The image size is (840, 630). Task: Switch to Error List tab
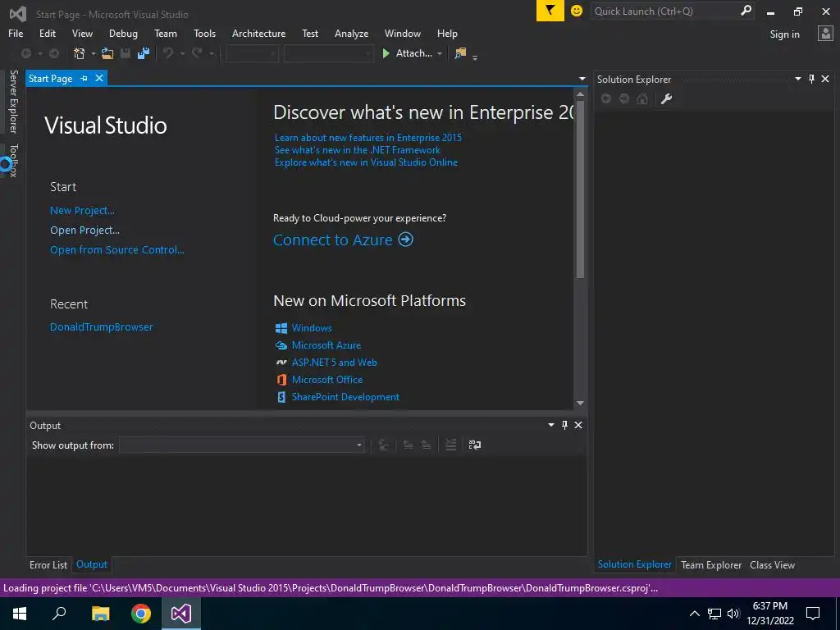pos(48,565)
